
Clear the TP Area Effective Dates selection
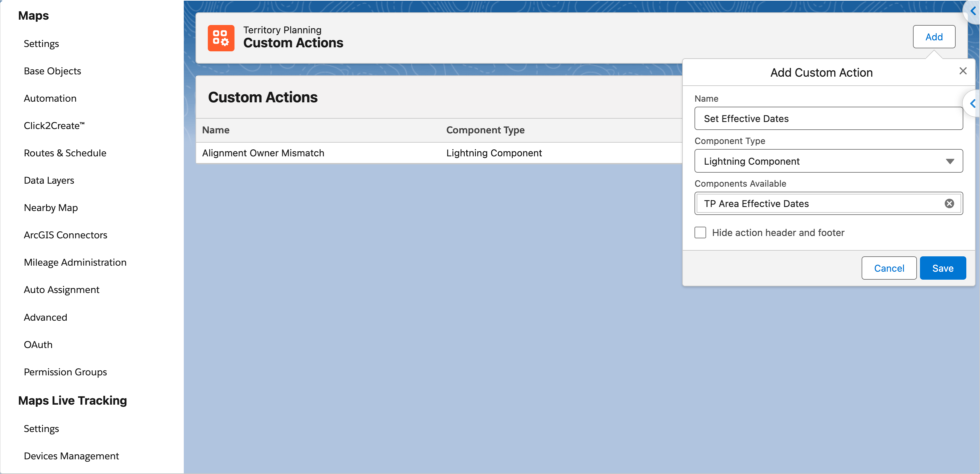tap(949, 204)
